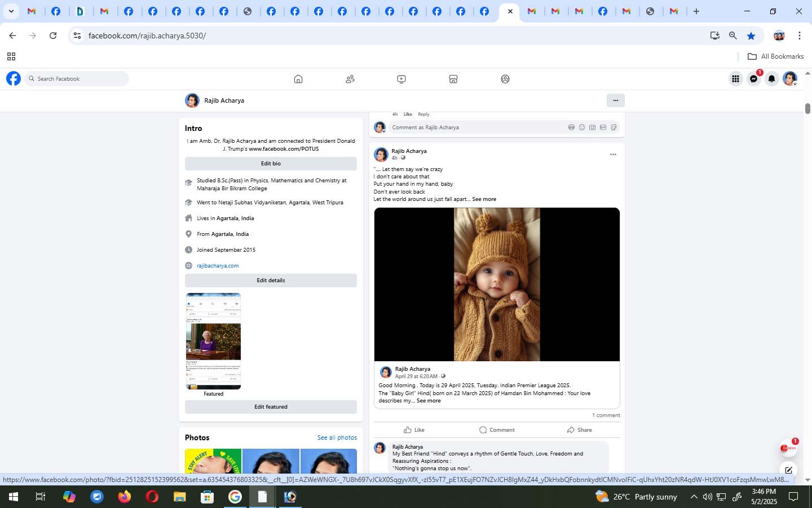Comment on the baby photo post
812x508 pixels.
coord(497,430)
